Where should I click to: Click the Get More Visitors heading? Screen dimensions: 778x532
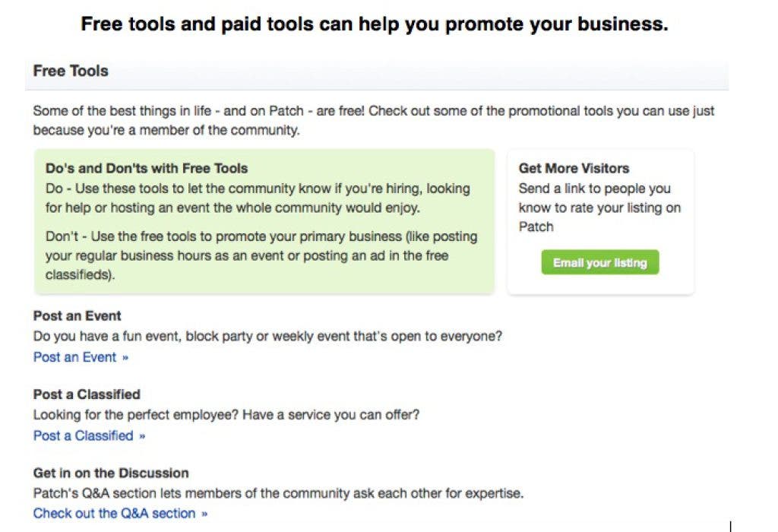pos(574,169)
